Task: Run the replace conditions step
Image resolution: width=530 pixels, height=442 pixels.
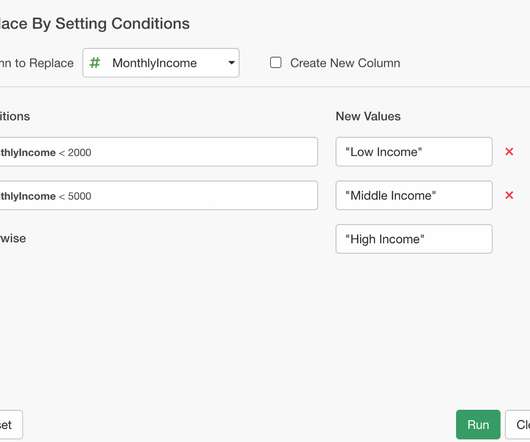Action: tap(478, 424)
